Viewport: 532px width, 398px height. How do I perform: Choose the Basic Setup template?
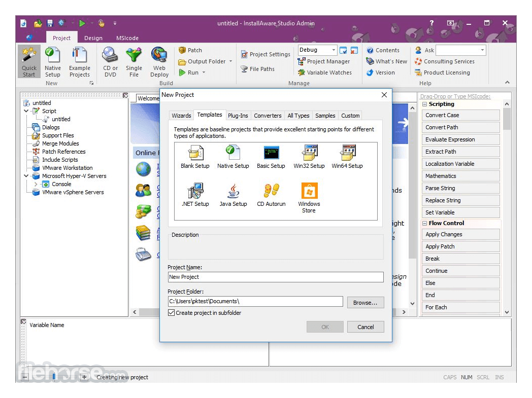271,157
